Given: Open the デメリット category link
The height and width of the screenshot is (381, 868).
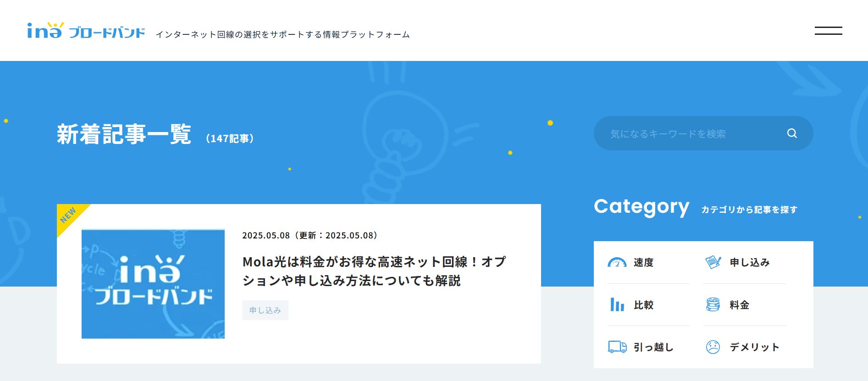Looking at the screenshot, I should coord(745,347).
